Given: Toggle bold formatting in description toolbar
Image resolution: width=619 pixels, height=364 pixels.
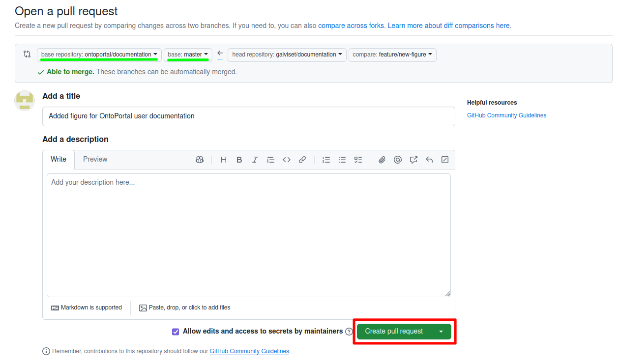Looking at the screenshot, I should (239, 160).
